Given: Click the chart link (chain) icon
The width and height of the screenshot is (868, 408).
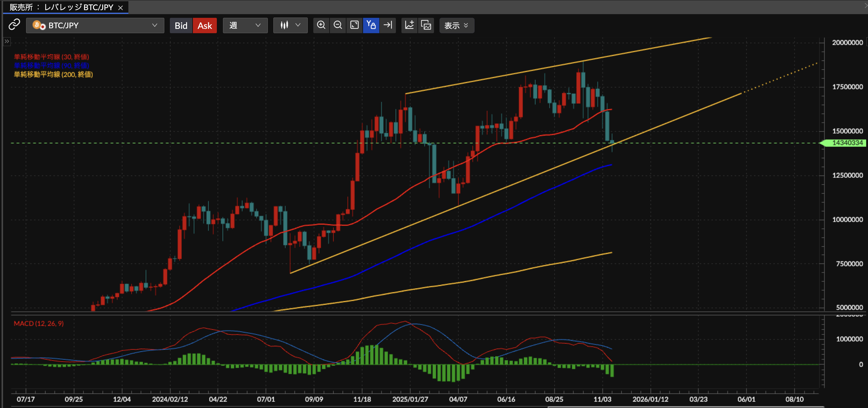Looking at the screenshot, I should click(14, 25).
